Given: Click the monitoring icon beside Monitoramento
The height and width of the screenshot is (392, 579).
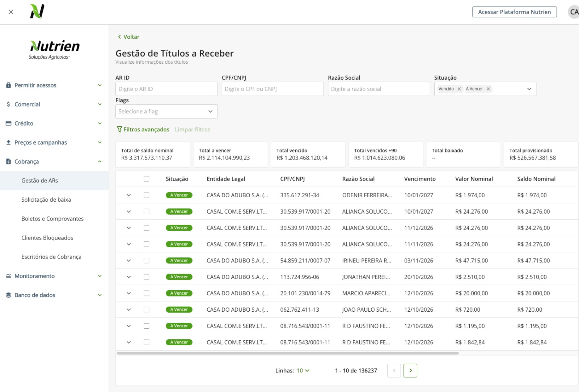Looking at the screenshot, I should click(8, 276).
